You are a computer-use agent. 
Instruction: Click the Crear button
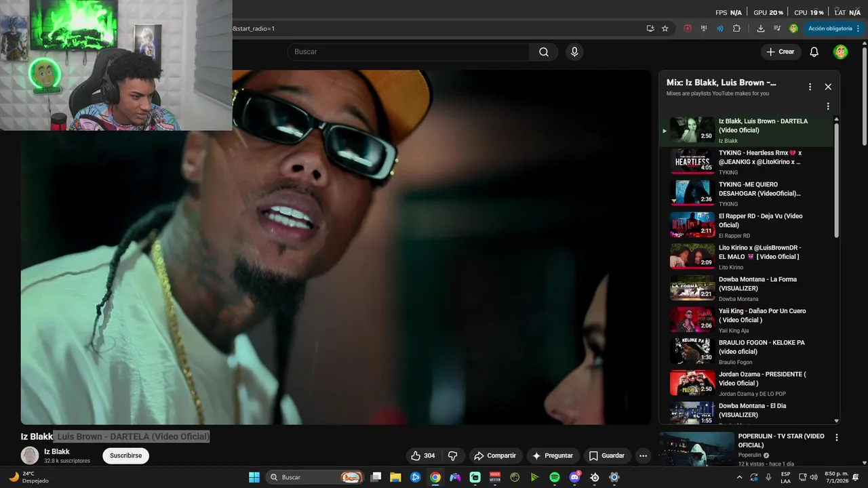pos(781,52)
